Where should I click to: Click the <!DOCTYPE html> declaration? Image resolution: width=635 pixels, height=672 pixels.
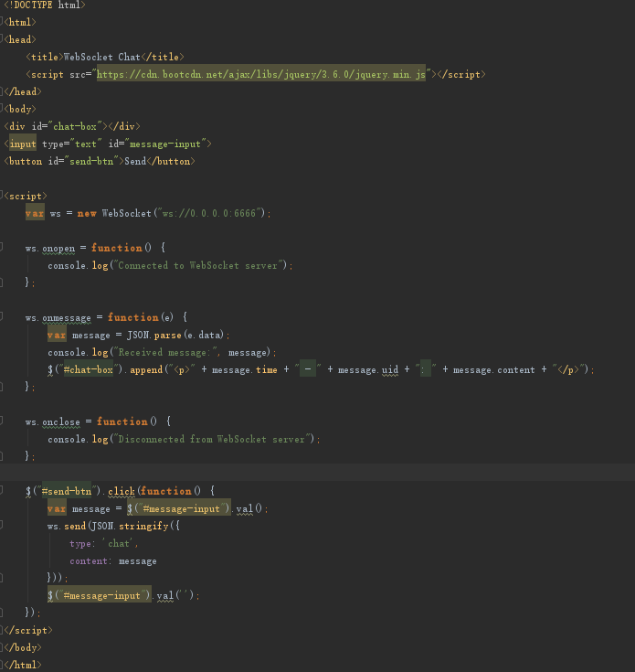(45, 5)
